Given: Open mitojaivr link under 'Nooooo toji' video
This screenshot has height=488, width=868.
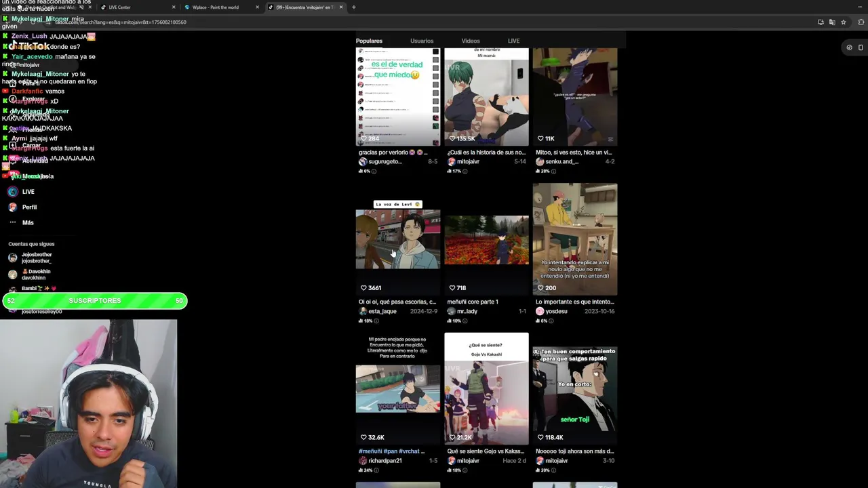Looking at the screenshot, I should pyautogui.click(x=556, y=461).
